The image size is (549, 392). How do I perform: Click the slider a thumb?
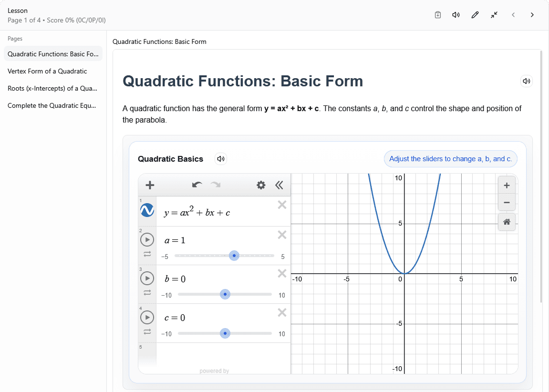[234, 256]
